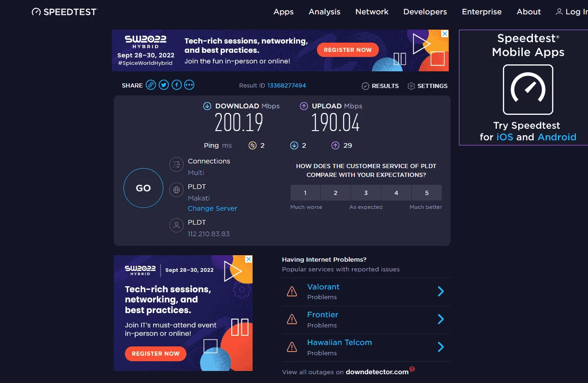Share result on Twitter
Viewport: 588px width, 383px height.
[164, 85]
